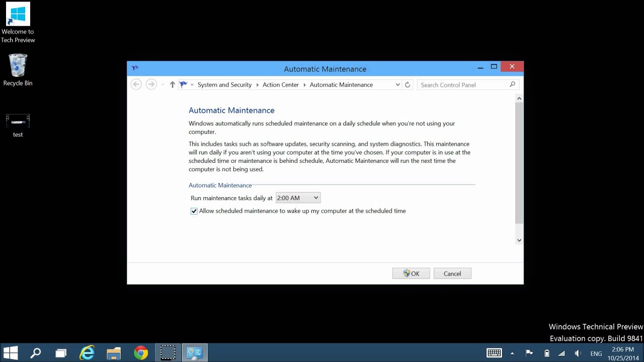Open recent locations dropdown arrow
The height and width of the screenshot is (362, 644).
tap(163, 85)
